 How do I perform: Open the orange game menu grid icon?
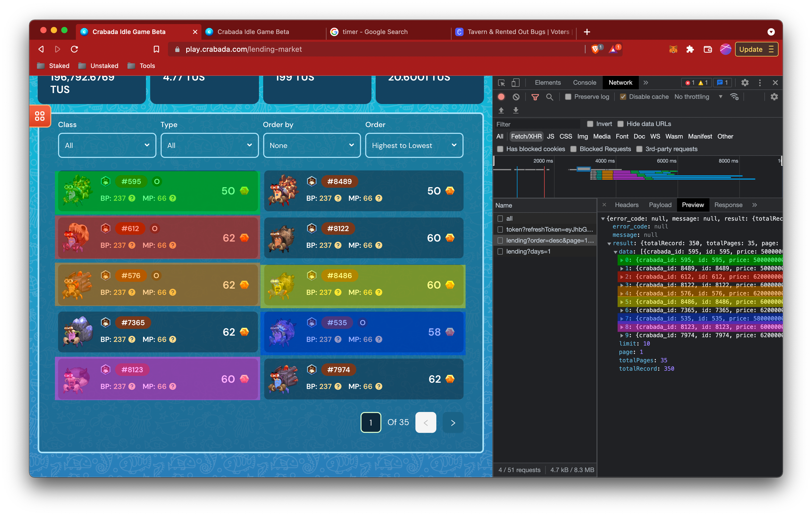(40, 116)
